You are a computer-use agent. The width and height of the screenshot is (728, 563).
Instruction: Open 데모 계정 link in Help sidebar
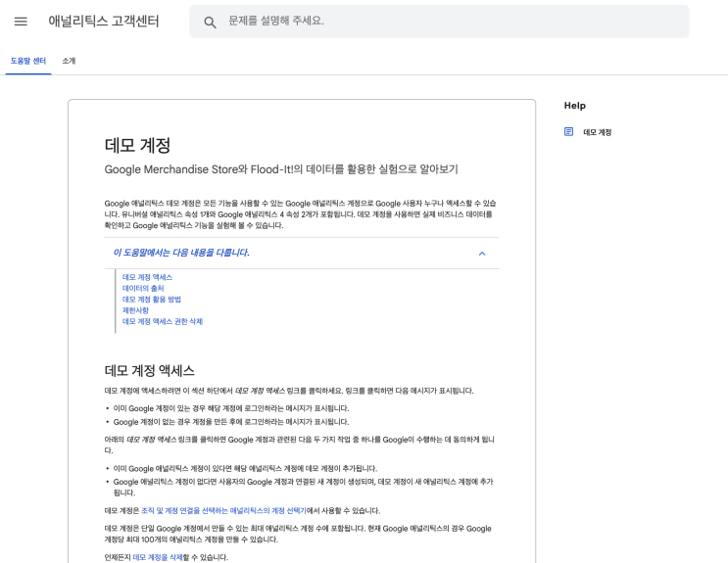pyautogui.click(x=598, y=132)
